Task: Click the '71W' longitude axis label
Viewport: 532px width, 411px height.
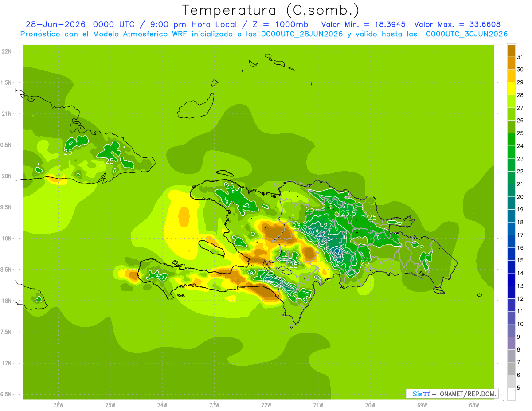Action: (x=318, y=405)
